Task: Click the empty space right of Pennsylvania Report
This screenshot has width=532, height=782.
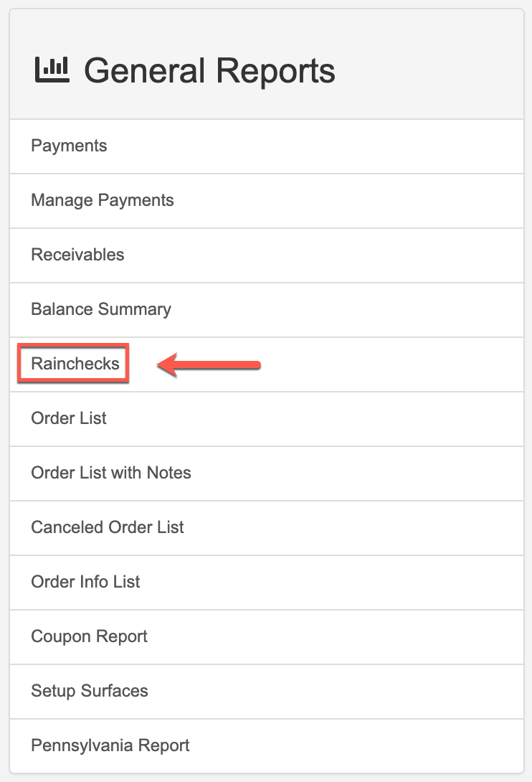Action: click(x=358, y=745)
